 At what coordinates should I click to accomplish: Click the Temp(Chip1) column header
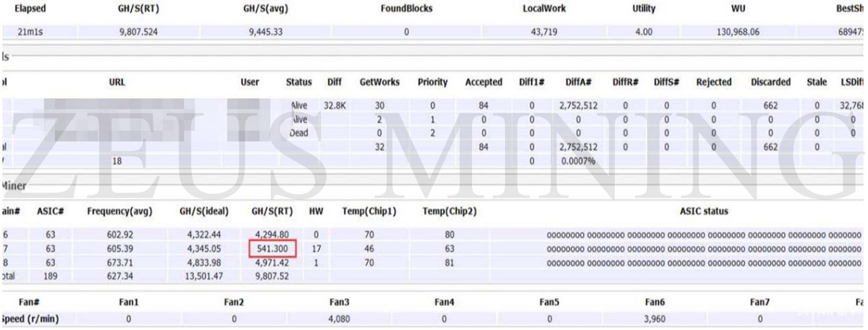click(x=369, y=211)
